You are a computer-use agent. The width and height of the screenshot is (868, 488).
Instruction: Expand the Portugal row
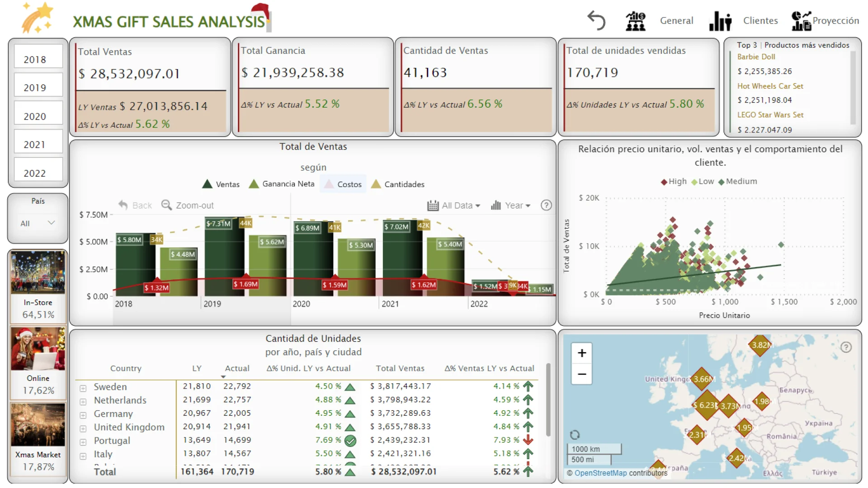tap(83, 442)
